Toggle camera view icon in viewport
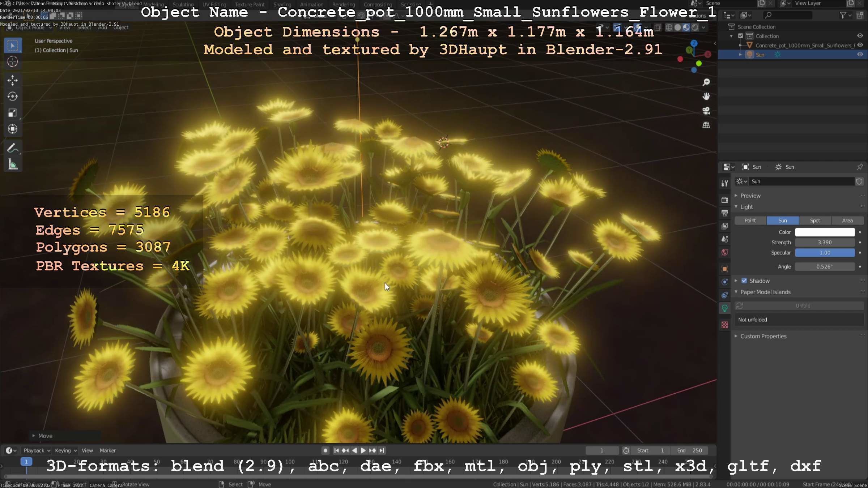Screen dimensions: 868x488 [706, 111]
